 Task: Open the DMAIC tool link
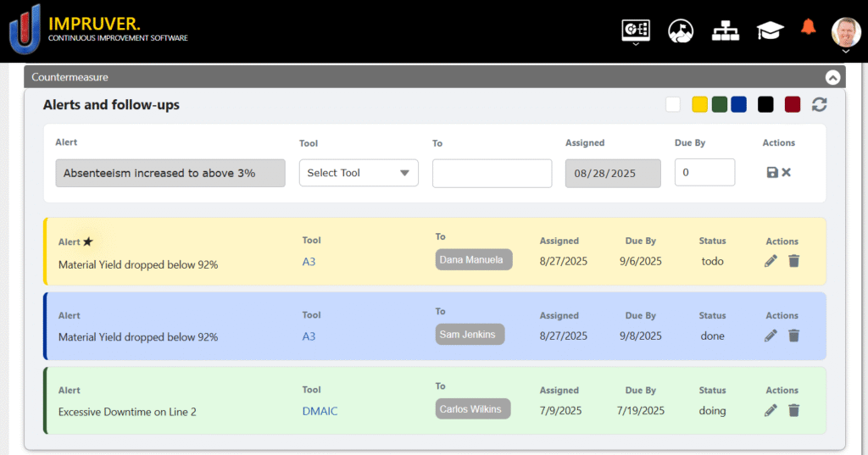[320, 411]
